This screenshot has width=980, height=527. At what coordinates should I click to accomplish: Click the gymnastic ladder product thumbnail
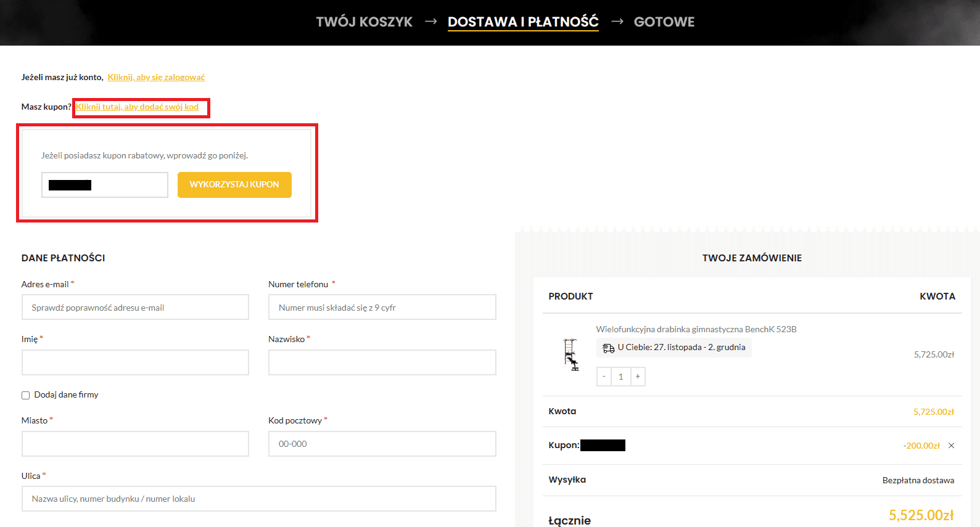pos(570,354)
